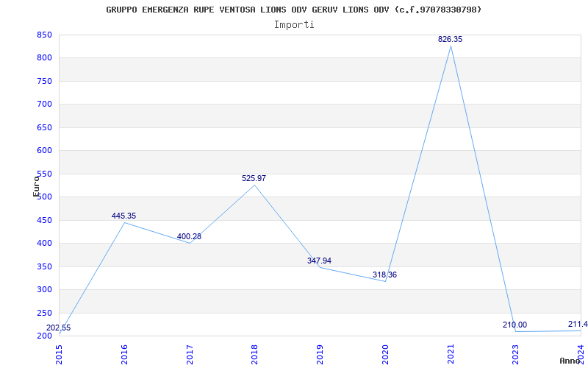The width and height of the screenshot is (588, 368).
Task: Click the 550 y-axis value
Action: pos(44,174)
